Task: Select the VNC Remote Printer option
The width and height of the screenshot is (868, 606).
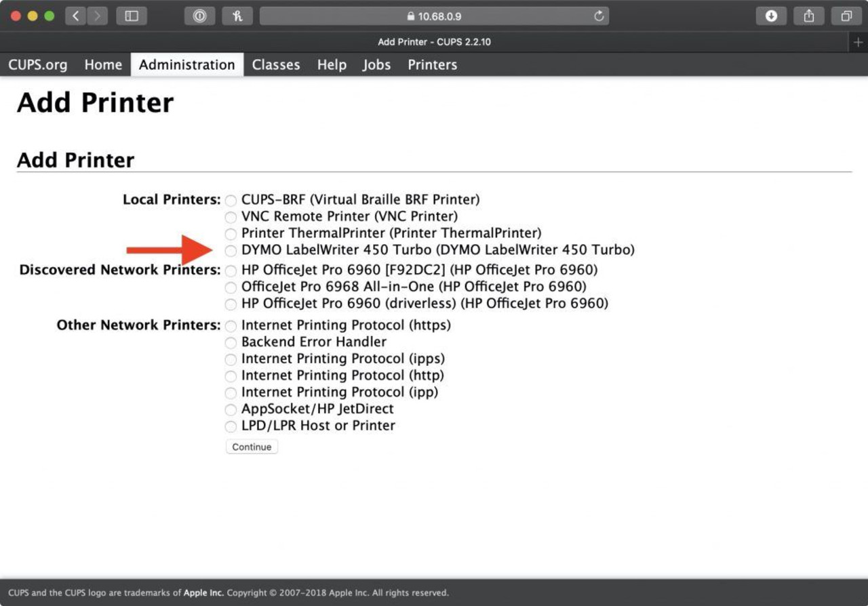Action: (x=231, y=218)
